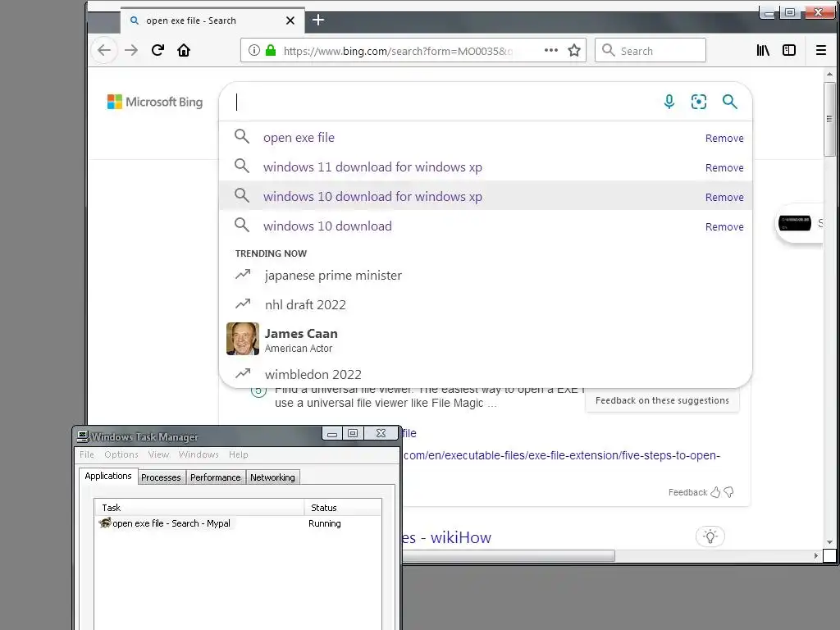The height and width of the screenshot is (630, 840).
Task: Go back with the browser back arrow
Action: pos(104,50)
